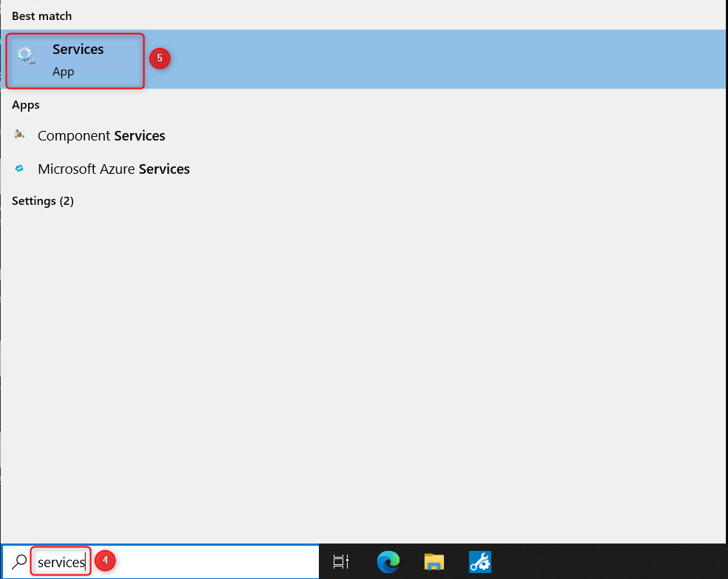This screenshot has width=728, height=579.
Task: Open the wrench-and-gear tool in taskbar
Action: [x=480, y=562]
